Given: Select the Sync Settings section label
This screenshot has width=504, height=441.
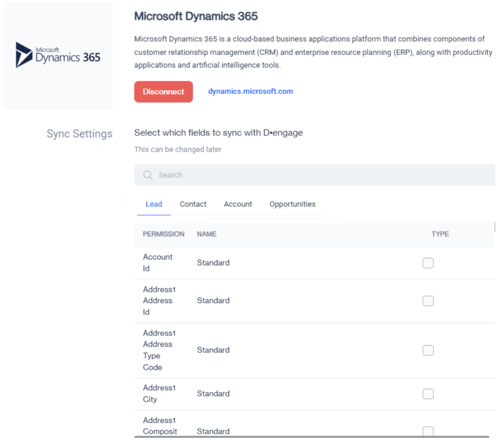Looking at the screenshot, I should pyautogui.click(x=79, y=134).
